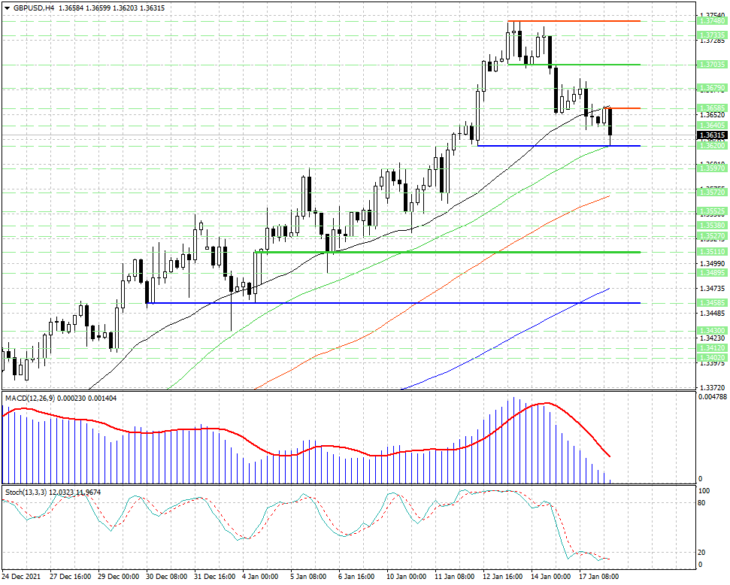This screenshot has height=585, width=730.
Task: Click the 1.35110 price level tag
Action: 712,252
